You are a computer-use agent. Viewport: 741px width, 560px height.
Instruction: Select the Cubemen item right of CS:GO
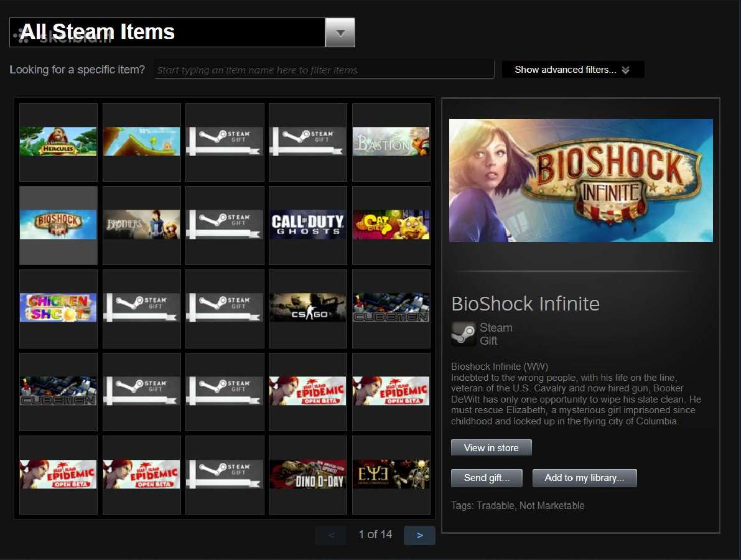pos(391,308)
